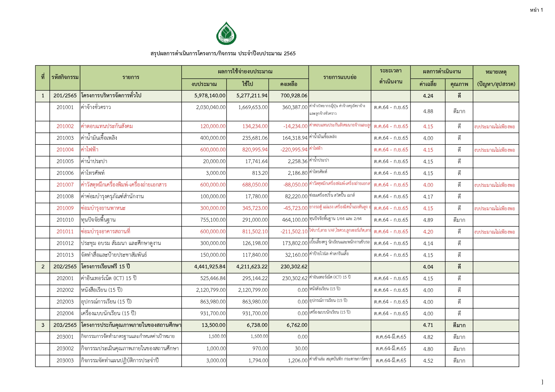Select the 'รหัสกิจกรรม' column header

coord(65,77)
